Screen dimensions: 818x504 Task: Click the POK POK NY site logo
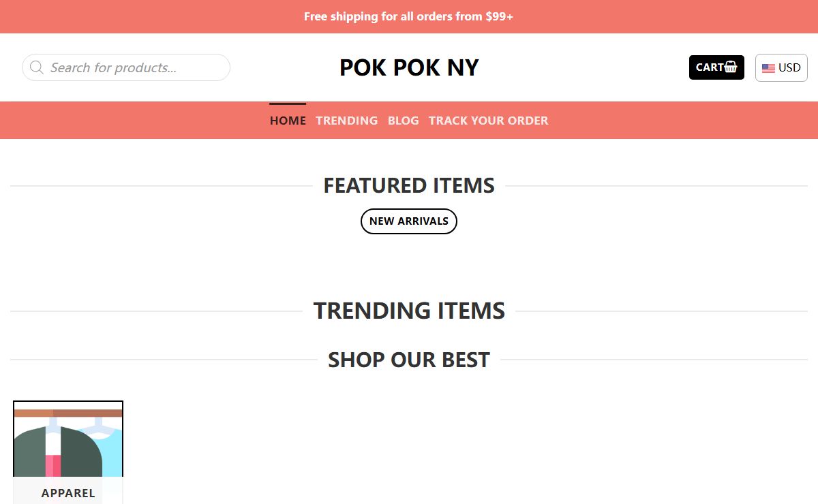pyautogui.click(x=409, y=67)
